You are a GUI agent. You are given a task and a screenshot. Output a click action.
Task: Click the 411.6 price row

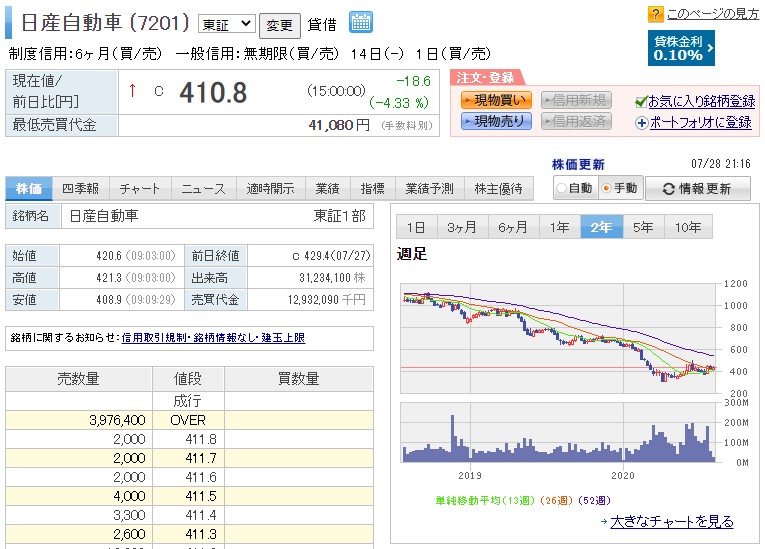click(x=189, y=477)
